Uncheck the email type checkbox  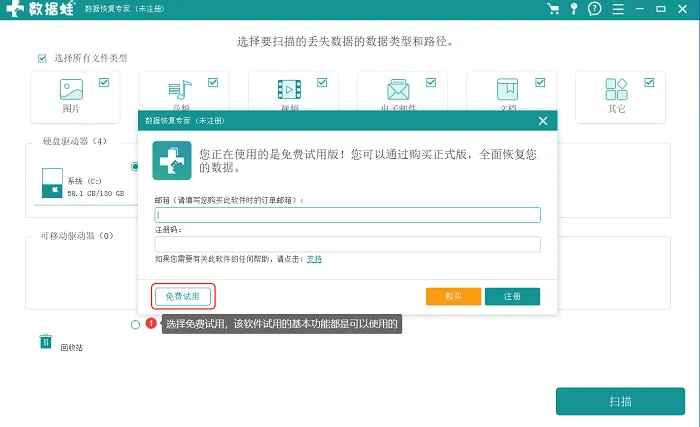431,83
